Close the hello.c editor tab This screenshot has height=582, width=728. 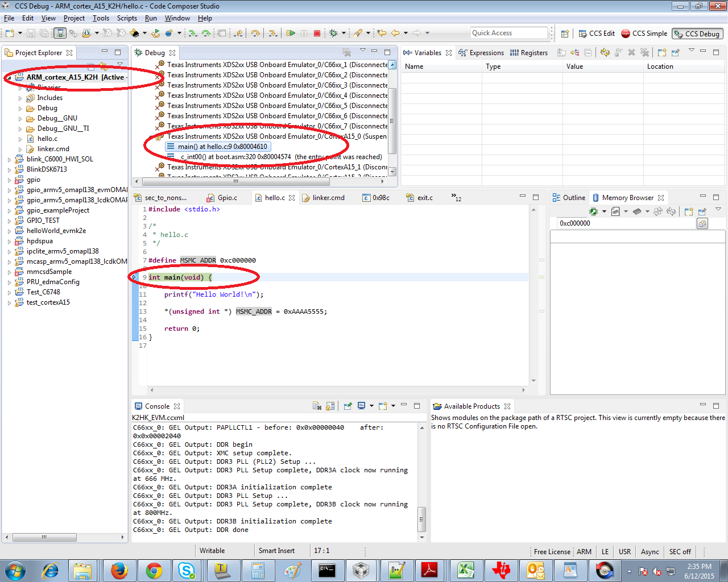click(292, 198)
